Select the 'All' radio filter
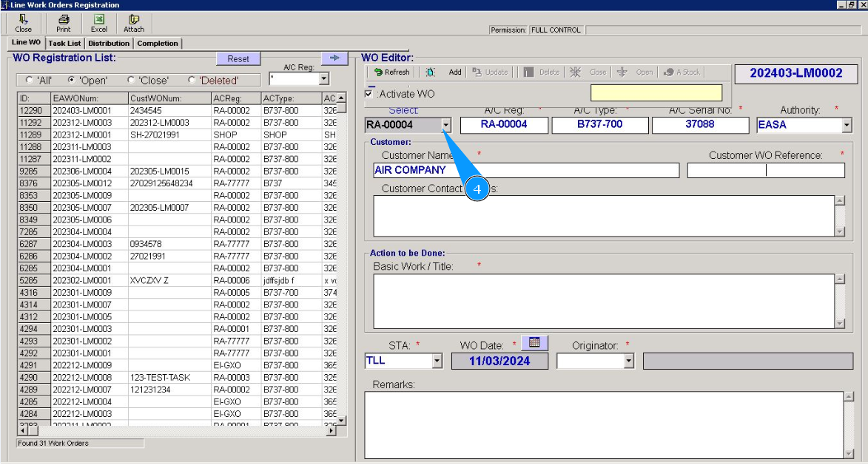This screenshot has height=465, width=868. [x=30, y=80]
